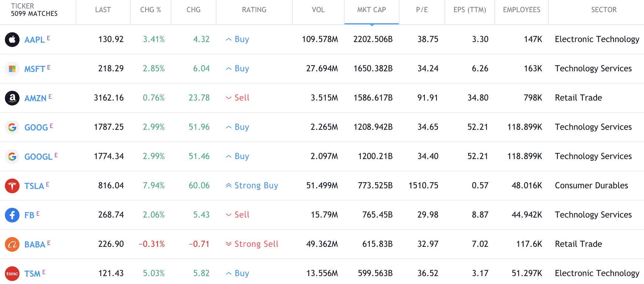Open the TSLA ticker link
The height and width of the screenshot is (284, 644).
34,186
